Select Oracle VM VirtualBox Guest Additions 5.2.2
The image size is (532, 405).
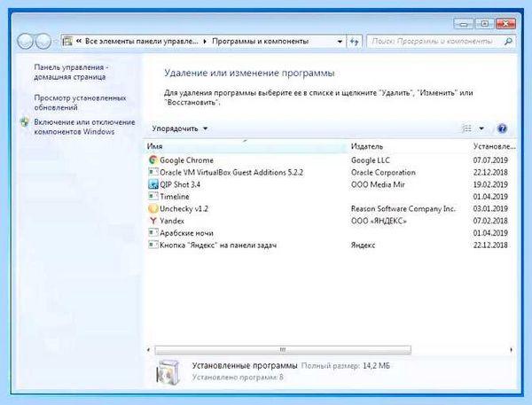[x=231, y=172]
